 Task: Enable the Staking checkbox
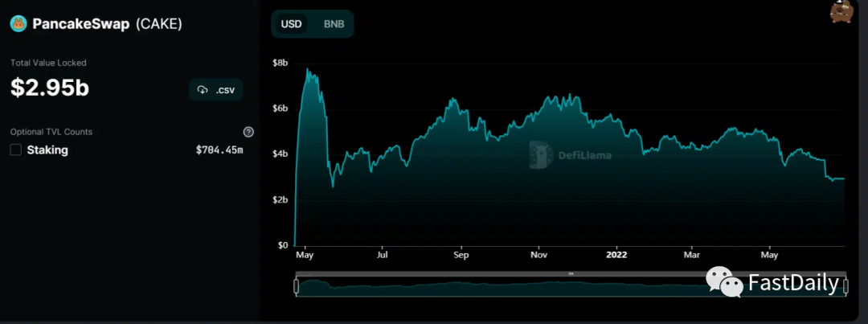pos(15,150)
